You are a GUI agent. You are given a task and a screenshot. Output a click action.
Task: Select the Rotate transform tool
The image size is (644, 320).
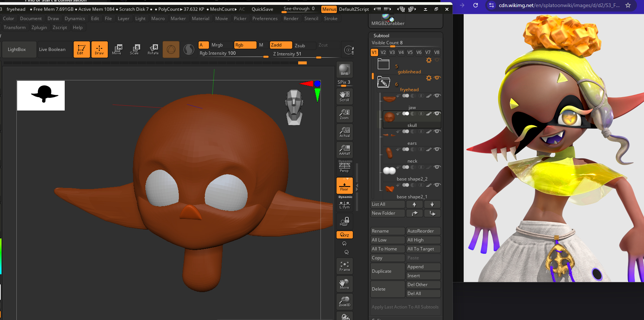click(153, 49)
